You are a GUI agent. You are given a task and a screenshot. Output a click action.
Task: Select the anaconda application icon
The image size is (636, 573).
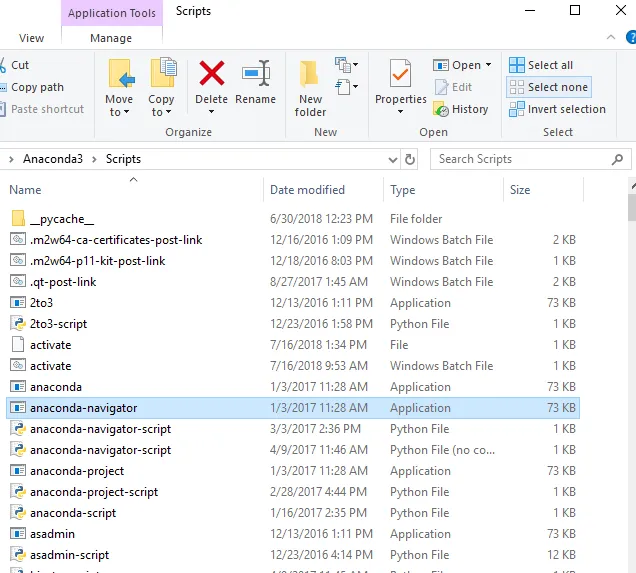[x=18, y=386]
